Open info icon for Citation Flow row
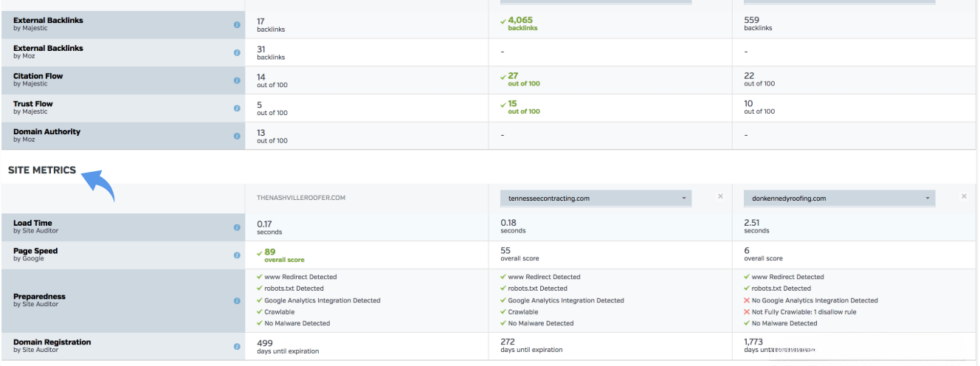980x366 pixels. (237, 81)
